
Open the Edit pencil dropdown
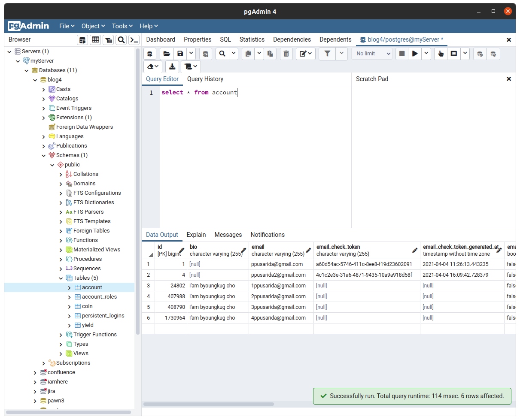click(306, 54)
